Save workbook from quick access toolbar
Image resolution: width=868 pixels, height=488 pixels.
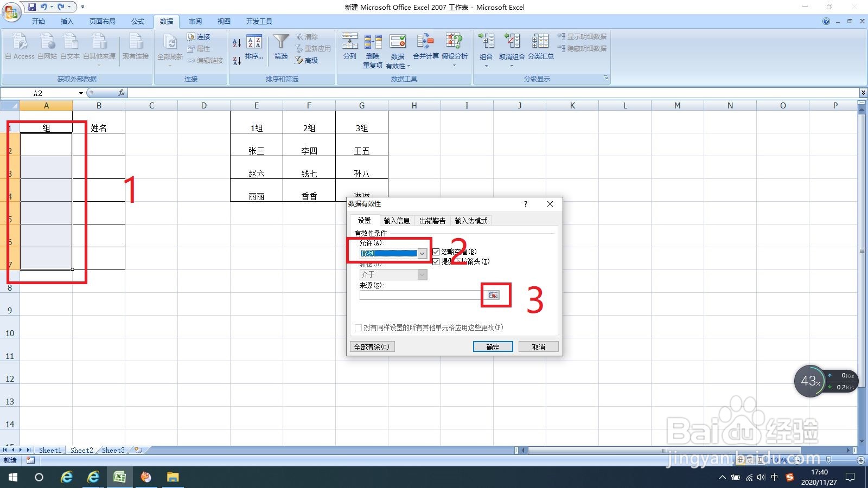[32, 7]
